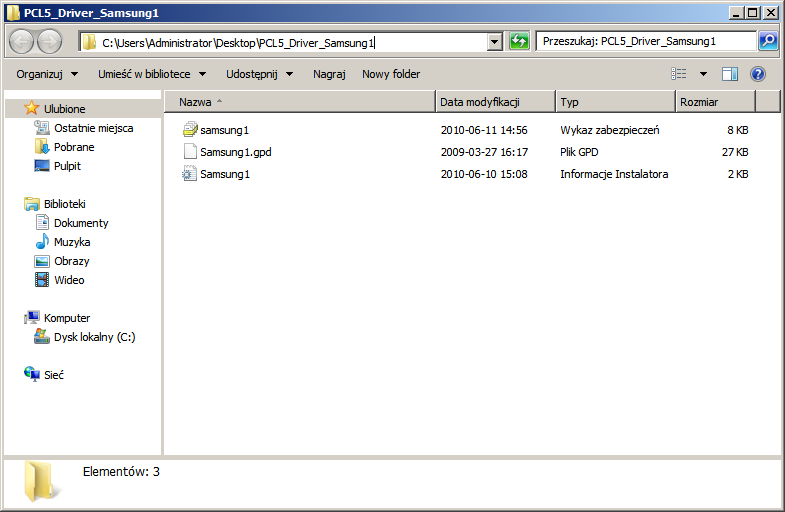Screen dimensions: 785x512
Task: Click the Przeszukaj search box
Action: (646, 41)
